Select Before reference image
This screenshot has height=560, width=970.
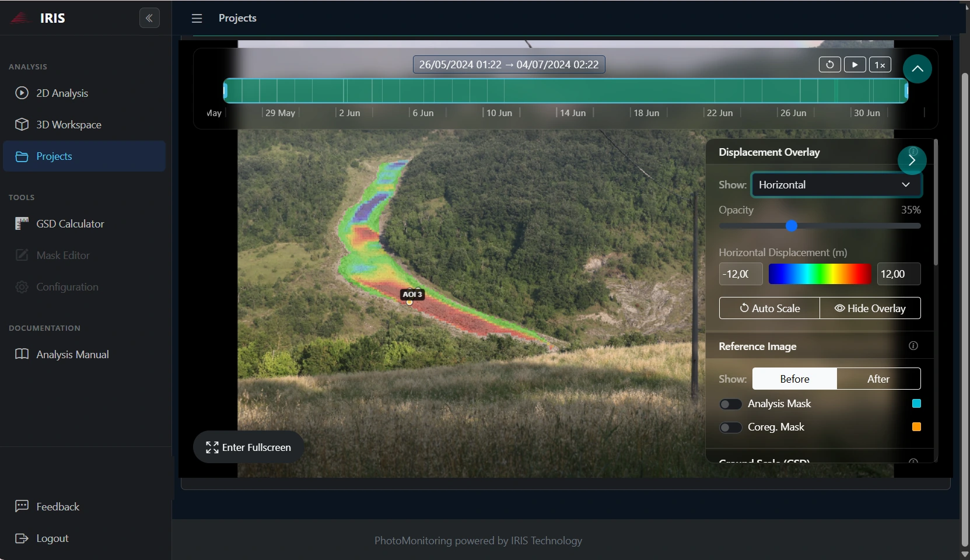click(x=794, y=379)
